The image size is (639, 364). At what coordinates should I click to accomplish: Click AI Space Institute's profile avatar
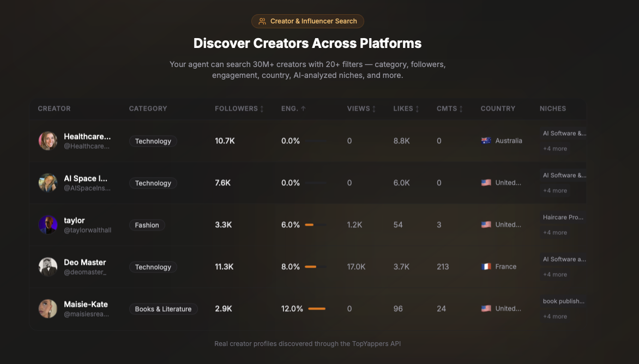coord(47,183)
